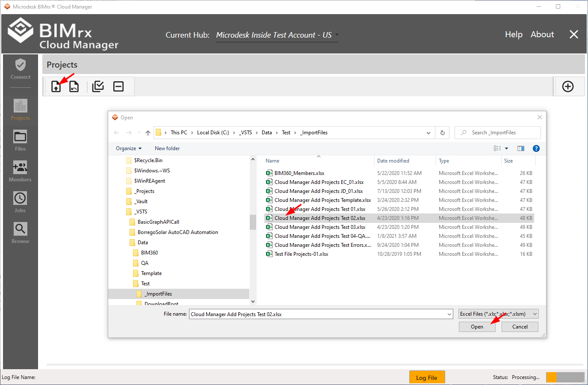This screenshot has width=588, height=385.
Task: Expand the Current Hub dropdown
Action: click(x=337, y=35)
